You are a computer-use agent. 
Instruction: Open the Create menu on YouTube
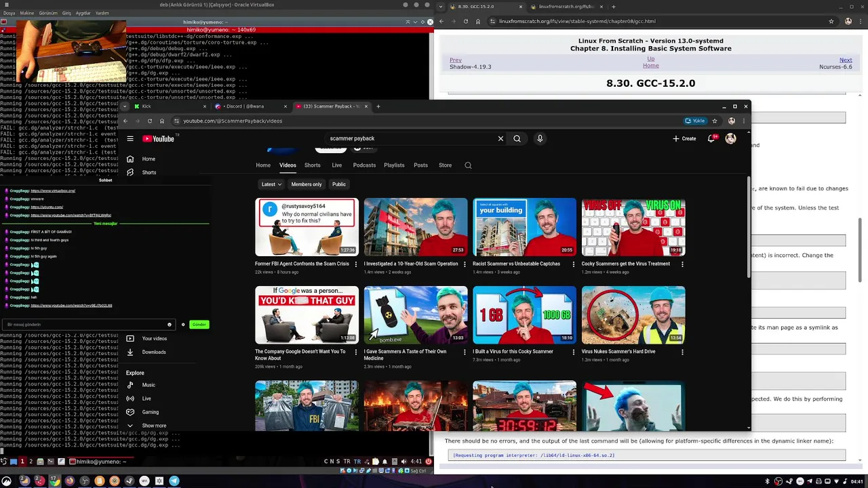(x=684, y=138)
